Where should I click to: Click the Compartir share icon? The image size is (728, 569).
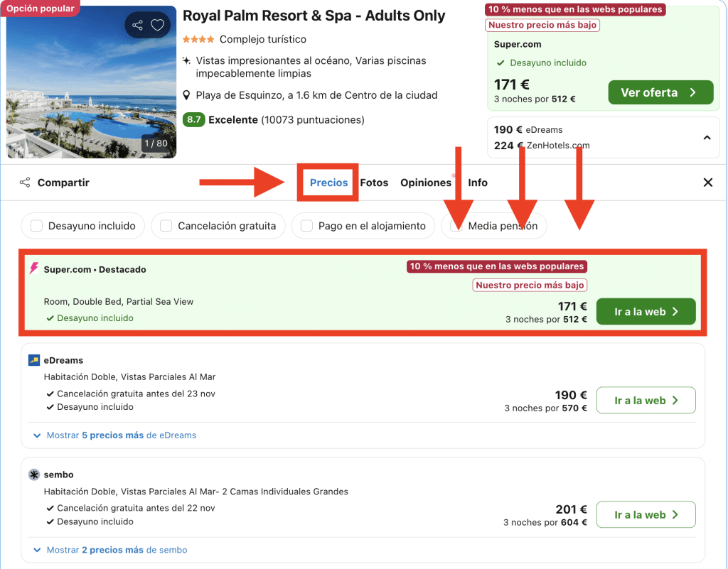coord(25,183)
